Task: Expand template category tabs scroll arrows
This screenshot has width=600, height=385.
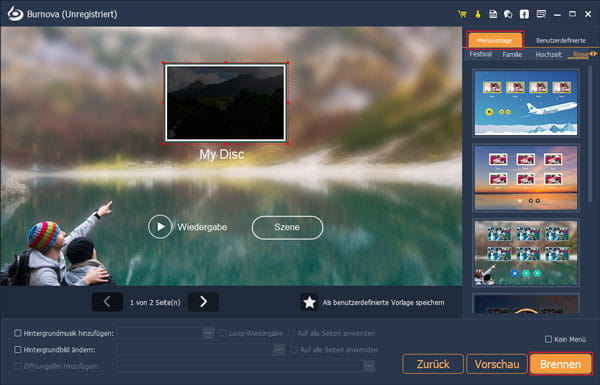Action: [593, 54]
